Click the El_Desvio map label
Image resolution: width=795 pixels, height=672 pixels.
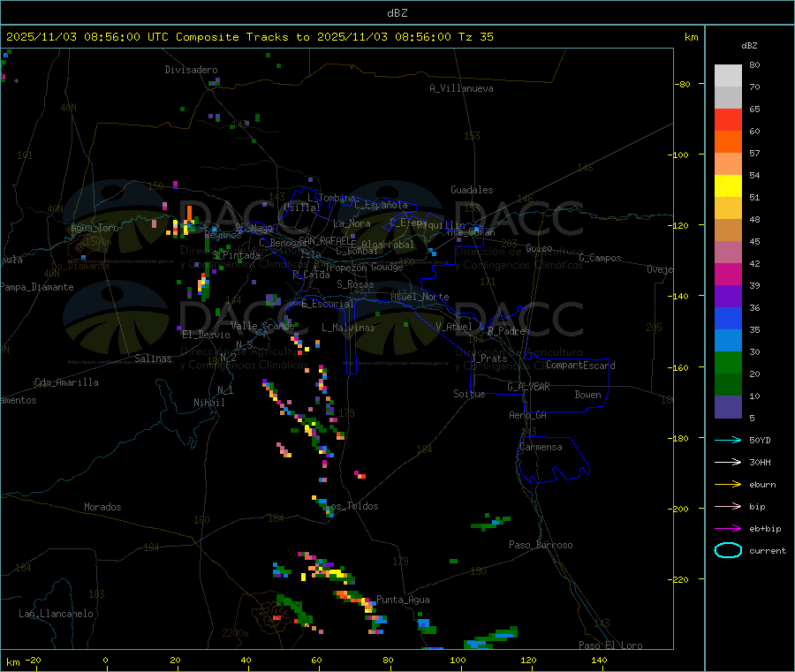(207, 335)
